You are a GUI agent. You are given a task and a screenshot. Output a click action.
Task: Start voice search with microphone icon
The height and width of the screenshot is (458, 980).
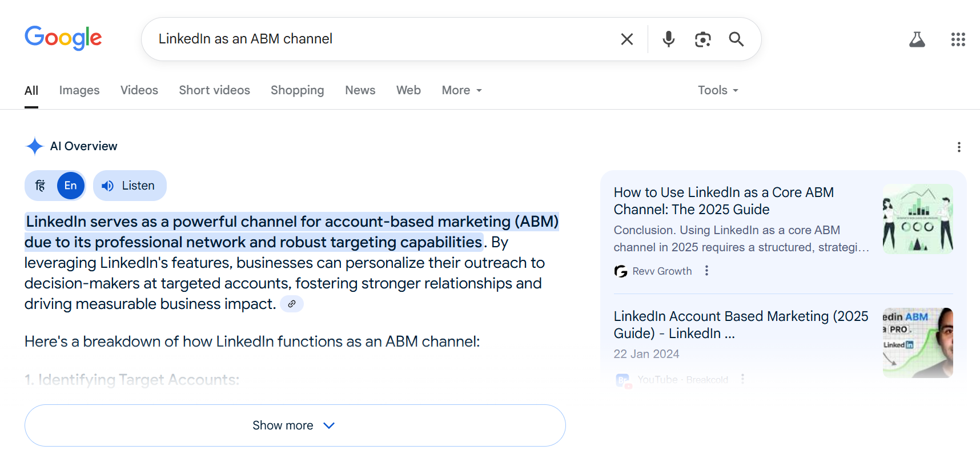tap(669, 39)
